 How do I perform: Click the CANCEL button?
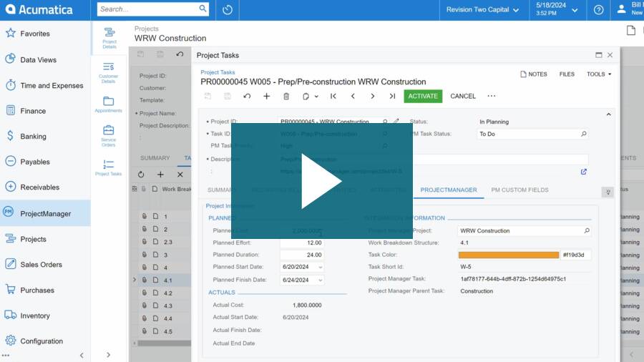[463, 96]
